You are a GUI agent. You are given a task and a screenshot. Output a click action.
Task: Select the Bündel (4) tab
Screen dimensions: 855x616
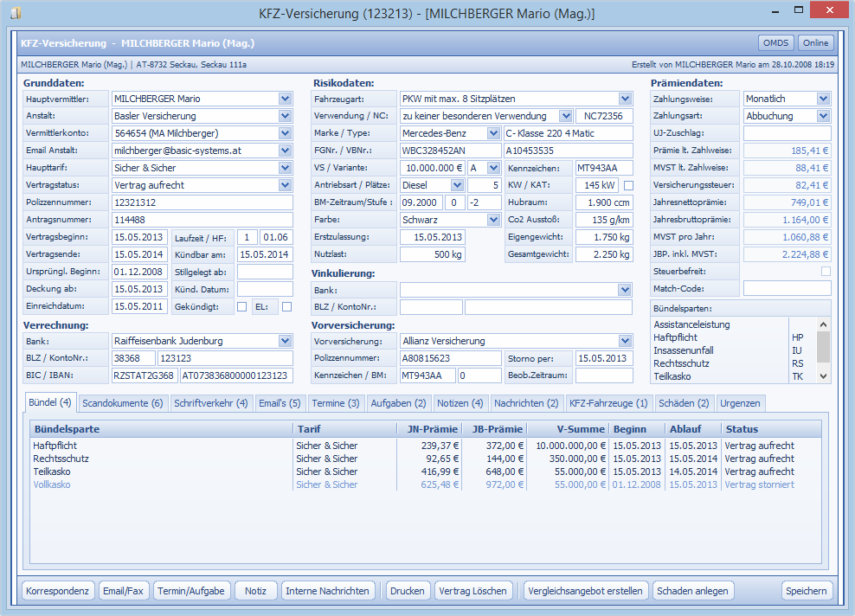tap(50, 402)
